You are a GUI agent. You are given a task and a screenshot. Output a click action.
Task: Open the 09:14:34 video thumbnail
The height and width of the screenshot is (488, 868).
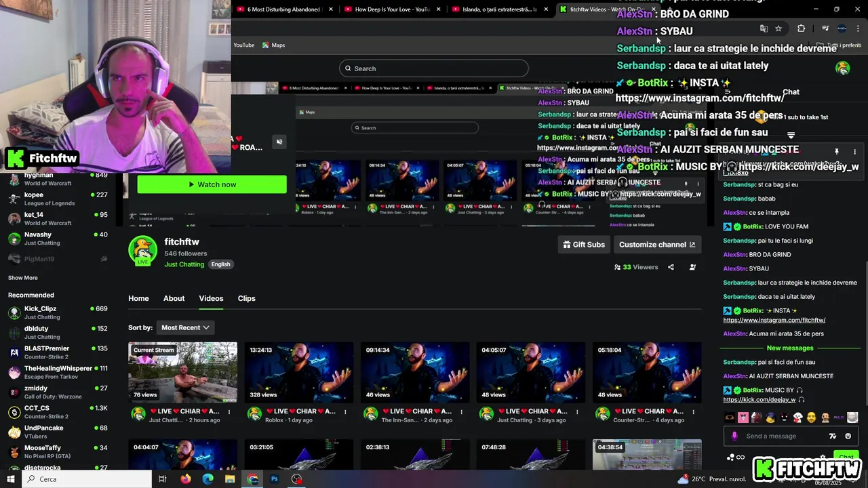[x=415, y=372]
